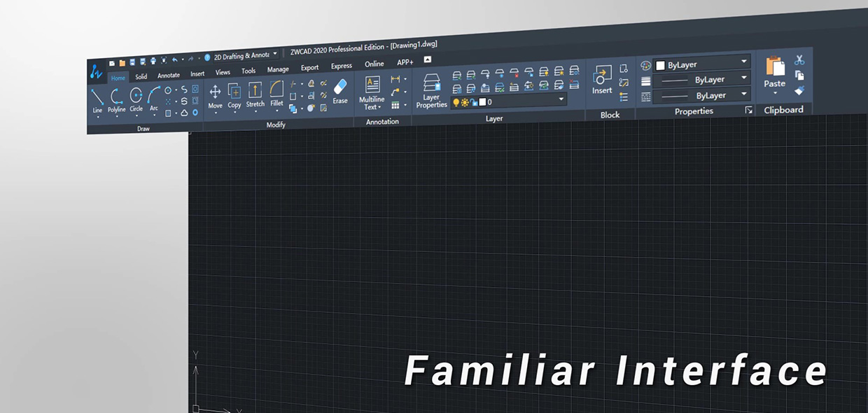This screenshot has width=868, height=413.
Task: Open the 2D Drafting workspace dropdown
Action: (x=275, y=54)
